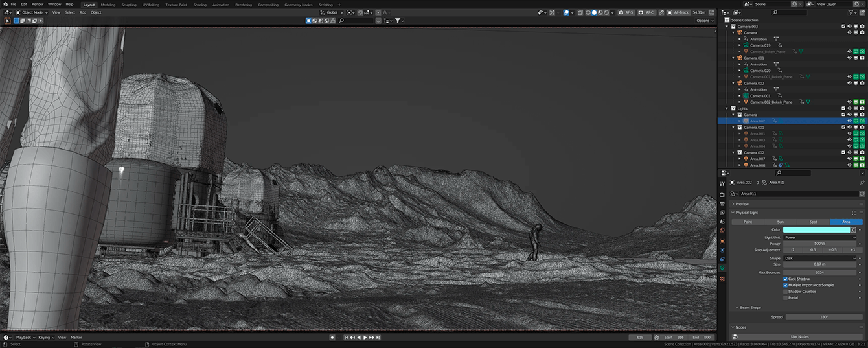
Task: Expand the Preview panel
Action: [x=742, y=204]
